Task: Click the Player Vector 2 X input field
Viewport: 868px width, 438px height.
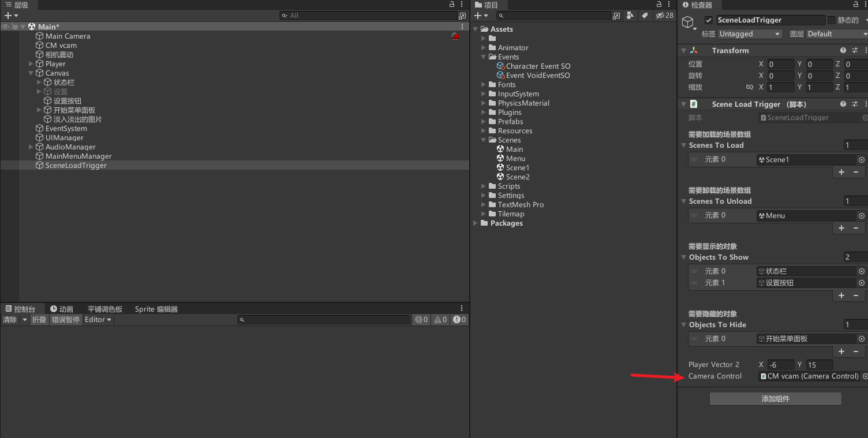Action: pyautogui.click(x=780, y=364)
